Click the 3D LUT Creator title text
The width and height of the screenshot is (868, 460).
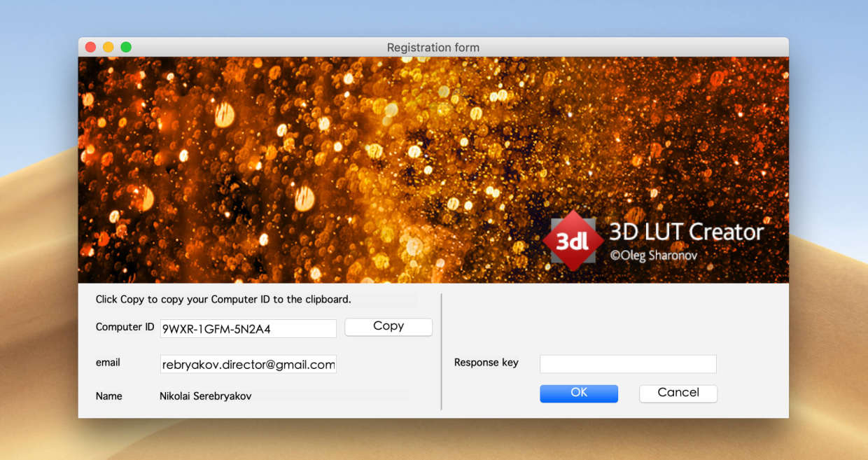click(686, 232)
